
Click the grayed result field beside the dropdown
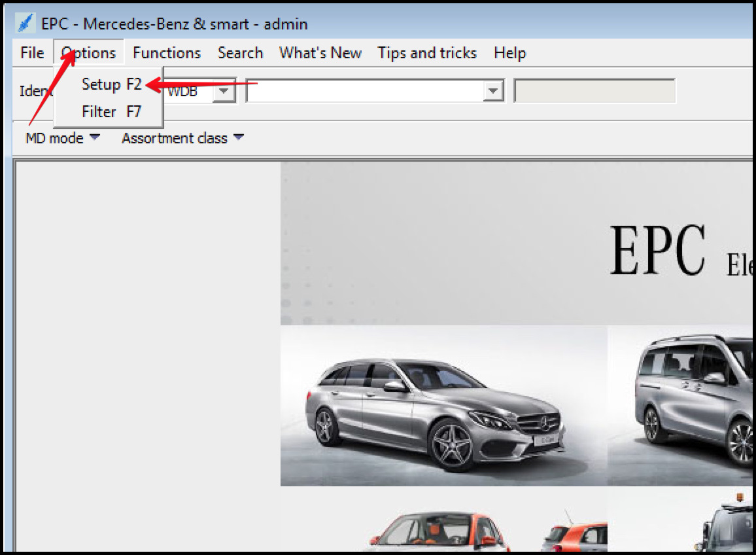[594, 91]
